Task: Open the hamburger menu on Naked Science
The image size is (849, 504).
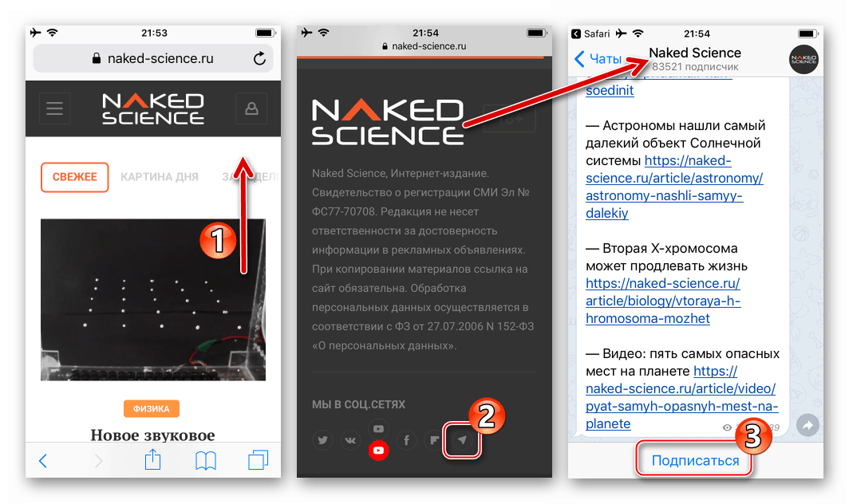Action: (x=54, y=108)
